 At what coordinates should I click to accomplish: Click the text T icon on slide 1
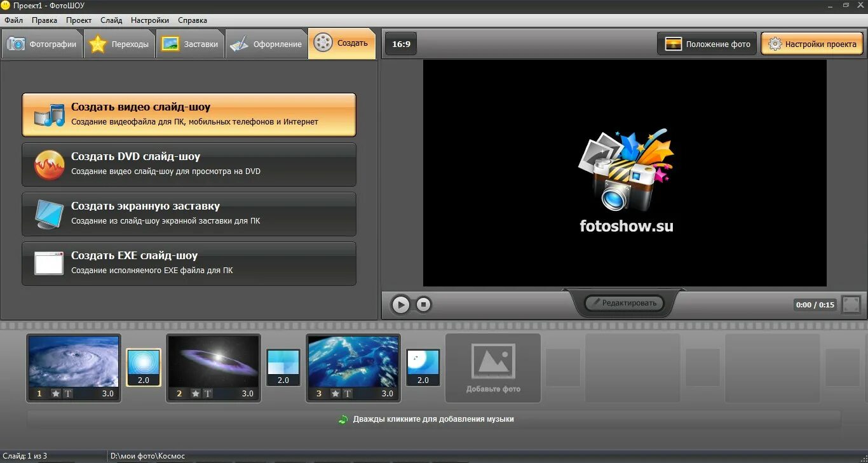(x=69, y=394)
